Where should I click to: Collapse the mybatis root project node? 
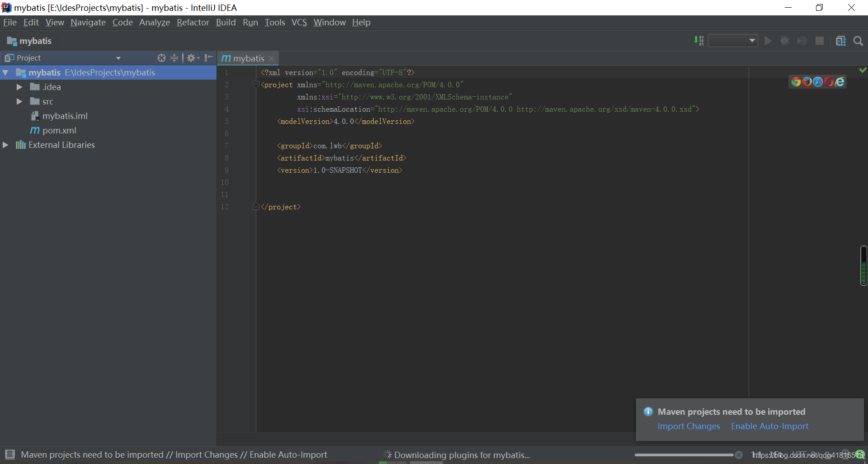point(5,72)
